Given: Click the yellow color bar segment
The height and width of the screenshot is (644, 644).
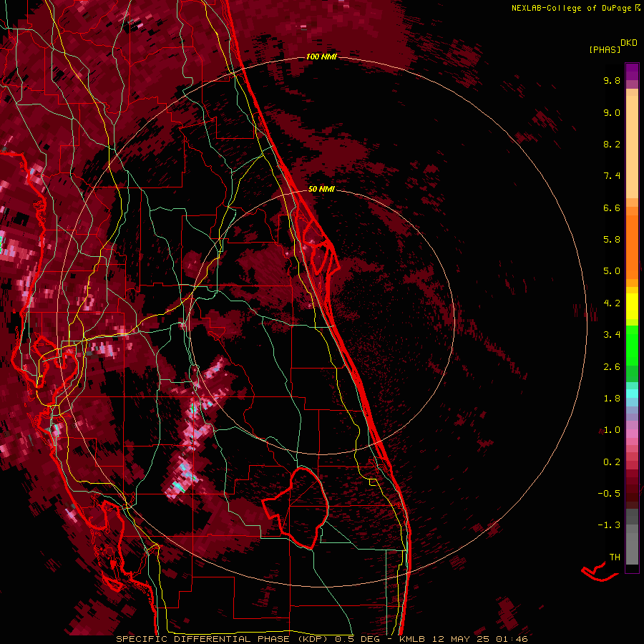Looking at the screenshot, I should 632,306.
